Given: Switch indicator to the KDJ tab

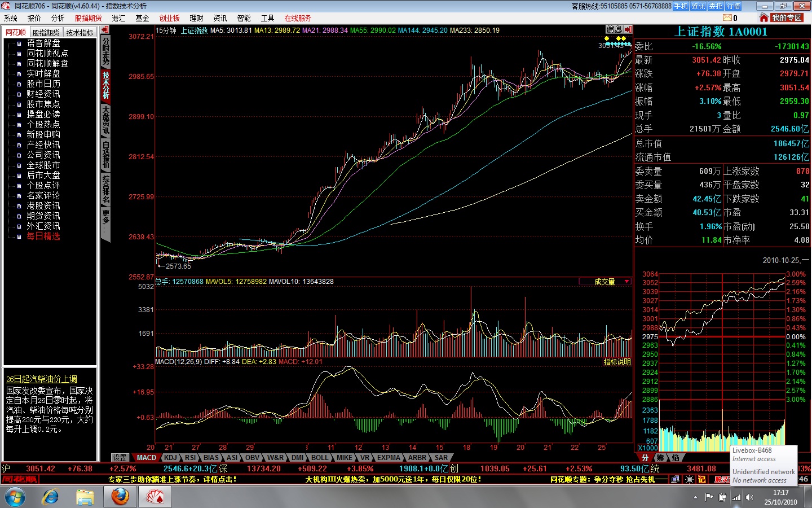Looking at the screenshot, I should (170, 458).
